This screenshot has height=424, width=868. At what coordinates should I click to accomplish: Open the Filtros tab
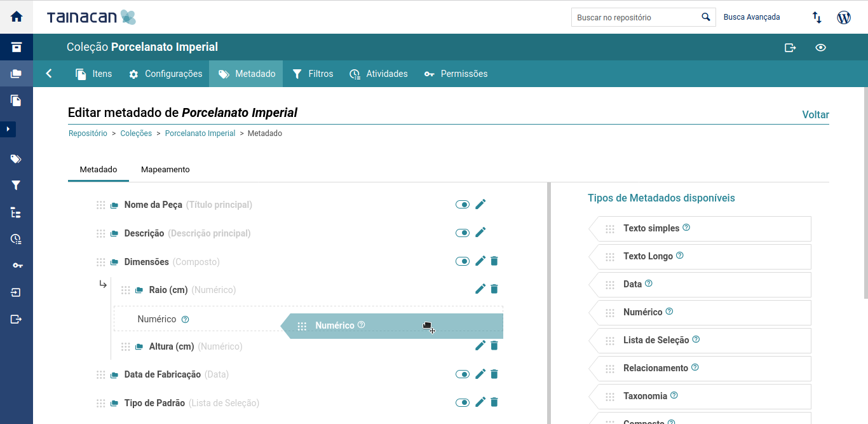click(x=313, y=74)
